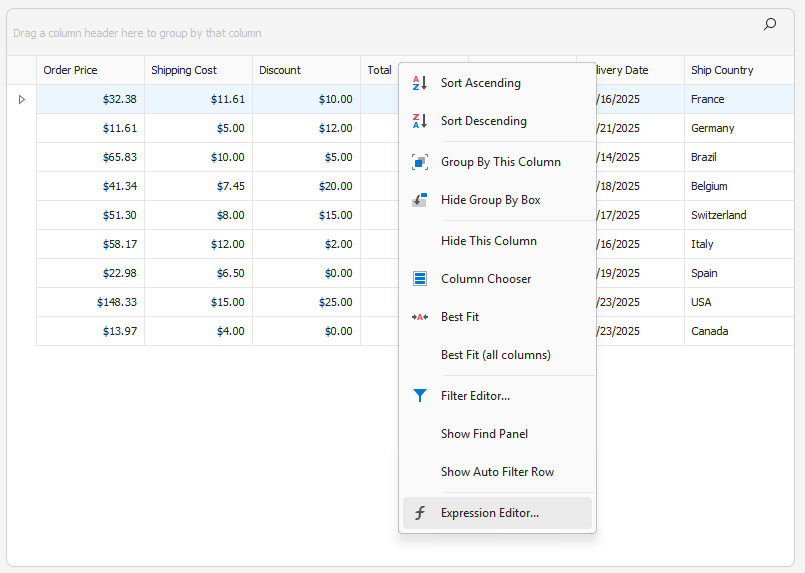Image resolution: width=805 pixels, height=573 pixels.
Task: Click the Group By This Column icon
Action: point(419,162)
